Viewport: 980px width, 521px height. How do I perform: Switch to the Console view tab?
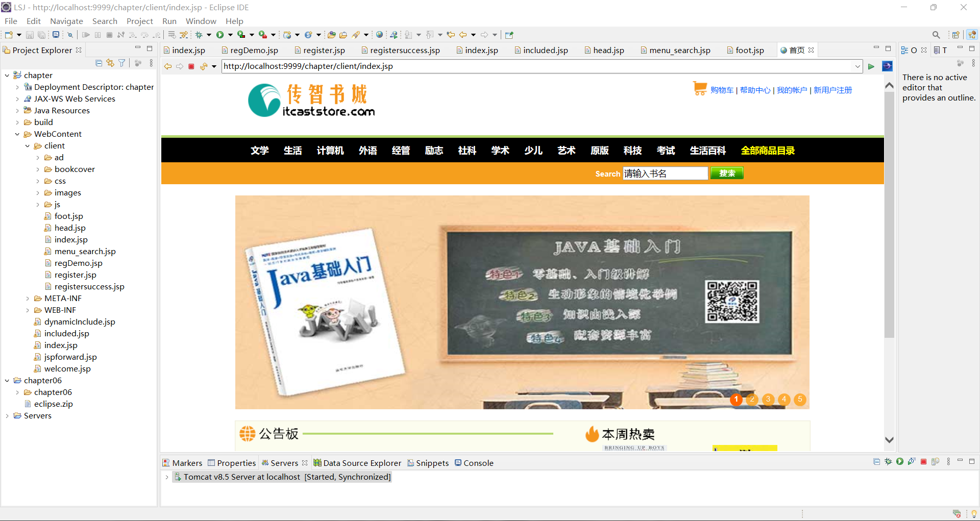coord(478,463)
